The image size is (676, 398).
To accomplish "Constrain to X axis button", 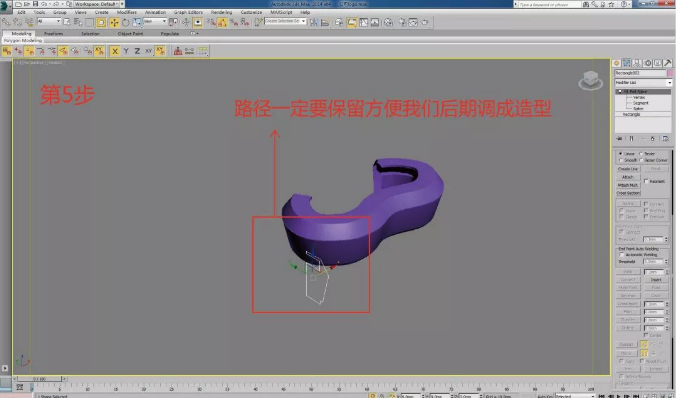I will coord(115,51).
